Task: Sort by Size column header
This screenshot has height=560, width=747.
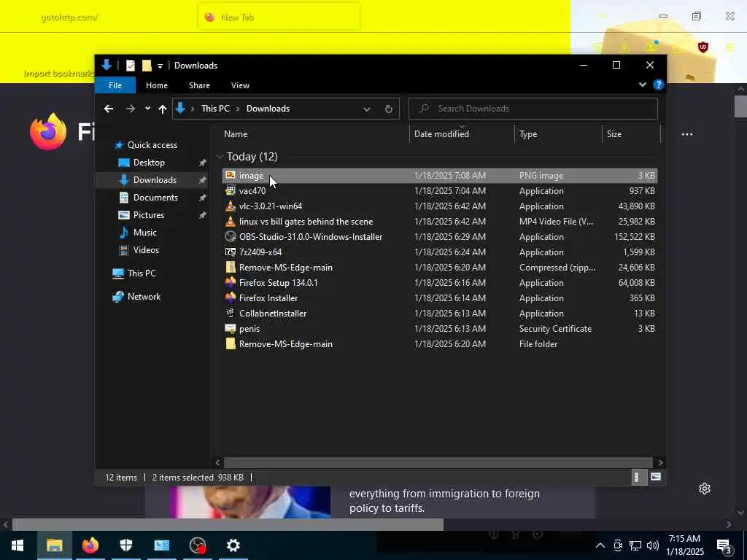Action: click(614, 134)
